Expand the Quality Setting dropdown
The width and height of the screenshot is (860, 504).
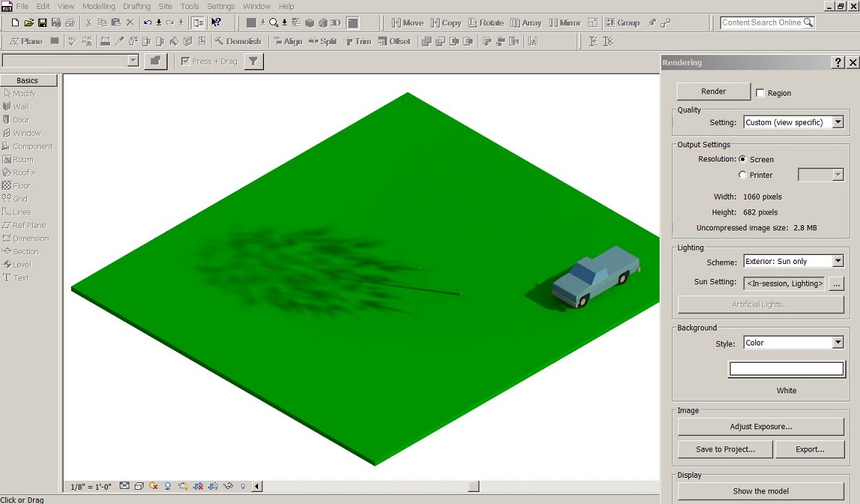(x=838, y=123)
